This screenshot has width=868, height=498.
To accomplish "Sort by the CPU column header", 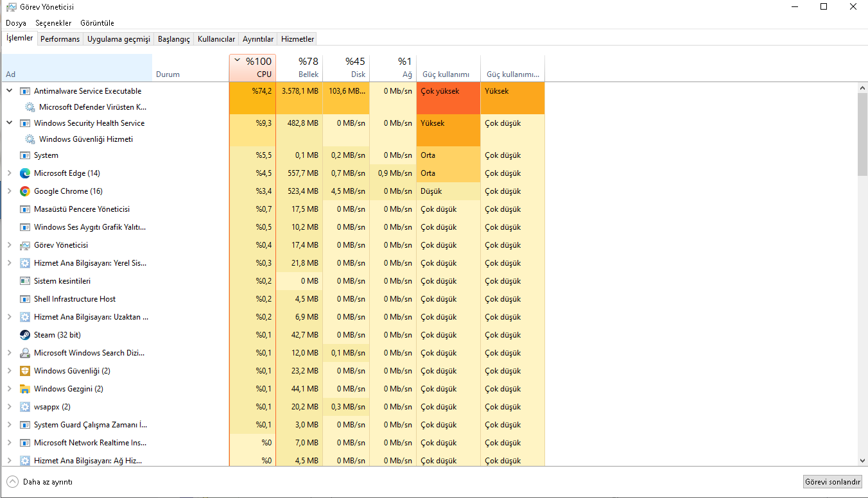I will (x=252, y=68).
